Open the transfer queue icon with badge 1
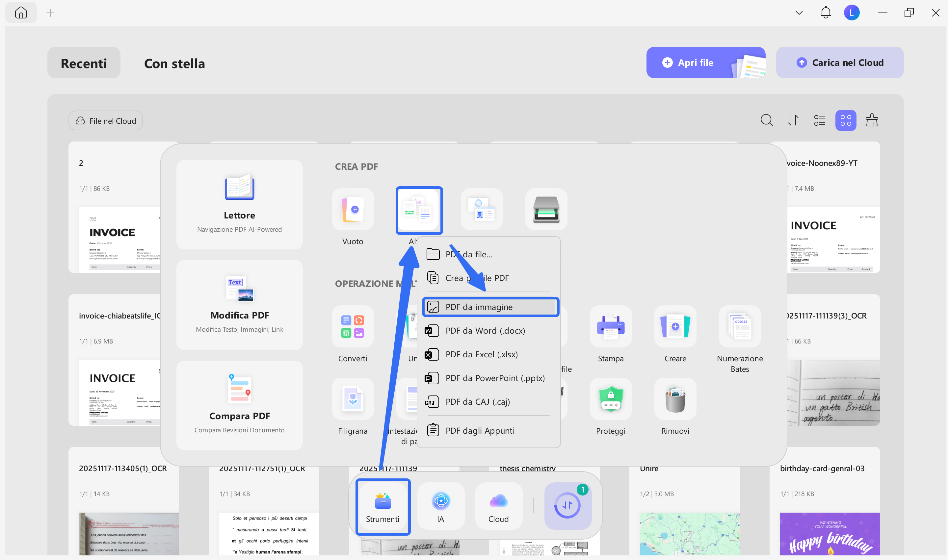The height and width of the screenshot is (560, 948). pos(567,506)
